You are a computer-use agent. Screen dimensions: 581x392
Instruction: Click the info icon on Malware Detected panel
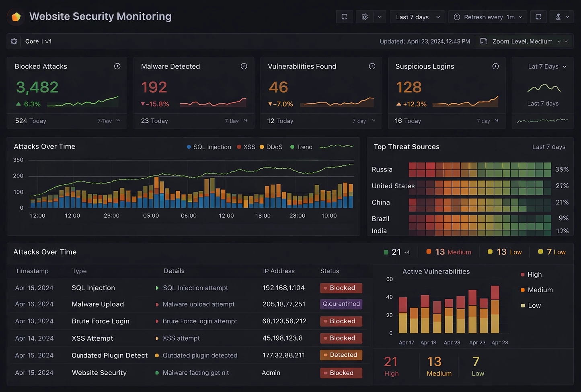tap(244, 66)
